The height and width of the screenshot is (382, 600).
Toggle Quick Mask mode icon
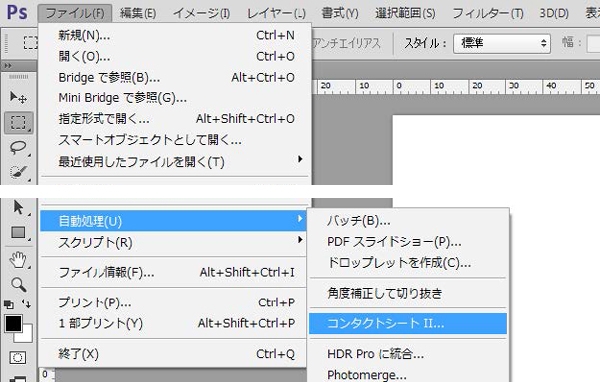(x=18, y=358)
